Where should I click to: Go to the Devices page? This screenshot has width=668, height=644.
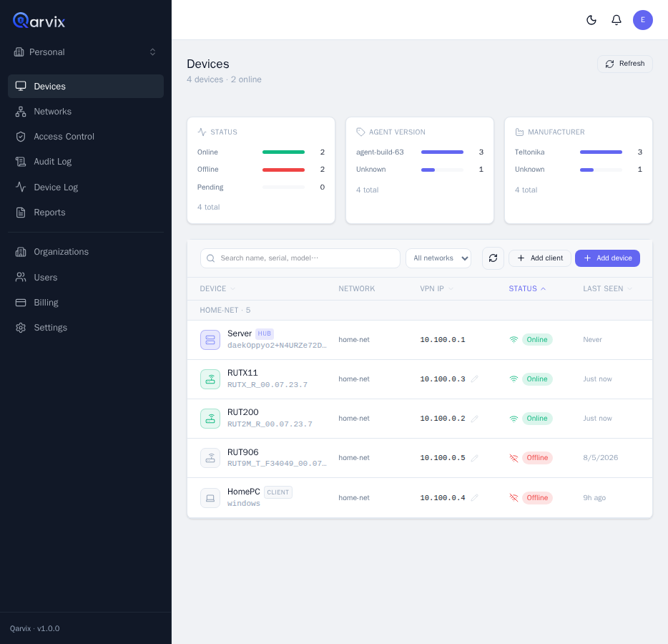point(86,86)
